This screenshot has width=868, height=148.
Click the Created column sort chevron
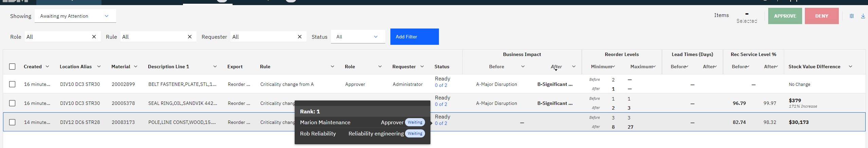tap(48, 67)
